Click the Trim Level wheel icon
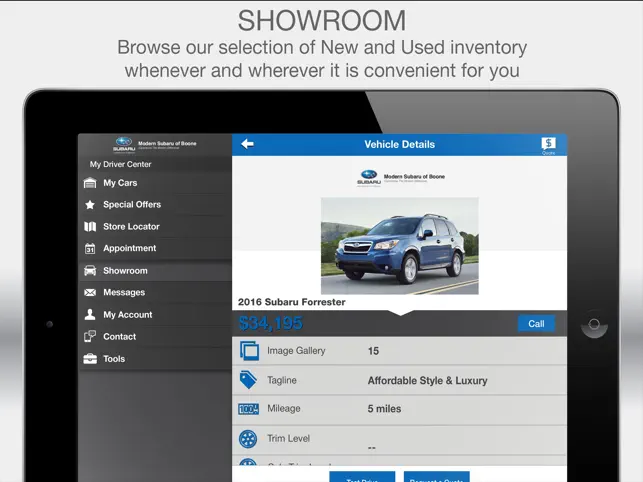The width and height of the screenshot is (643, 482). (x=248, y=439)
